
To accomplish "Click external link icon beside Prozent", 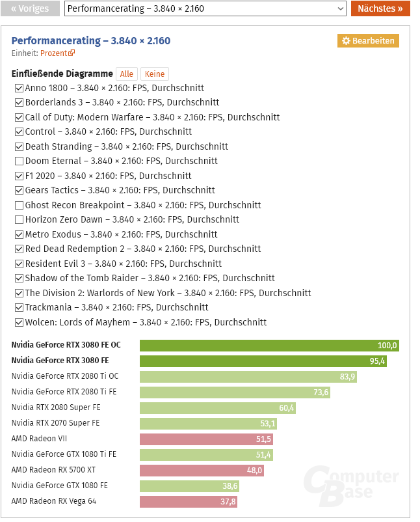I will [x=72, y=53].
